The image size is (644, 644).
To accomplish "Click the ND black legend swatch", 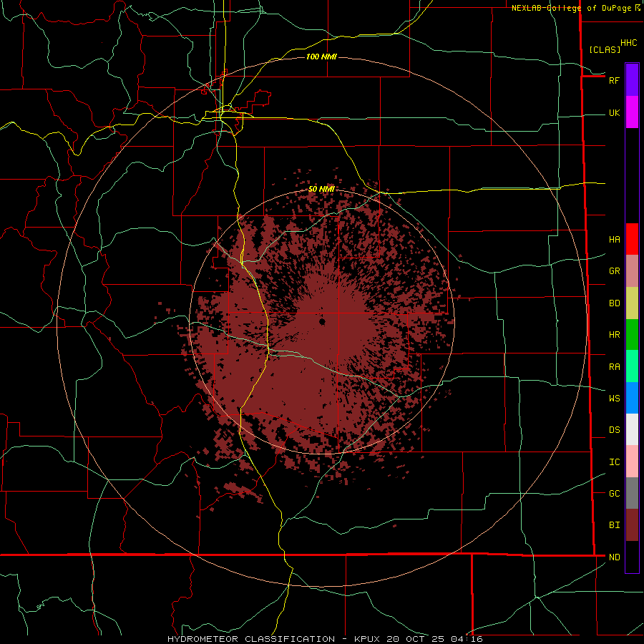I will point(632,557).
